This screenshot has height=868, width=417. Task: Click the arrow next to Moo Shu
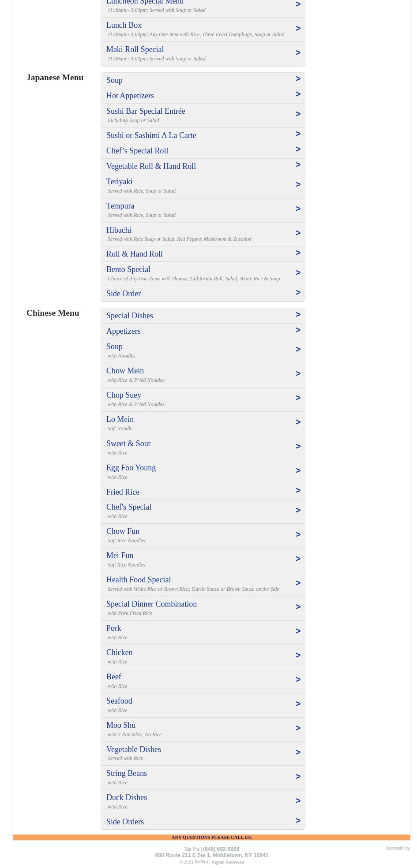[x=298, y=728]
